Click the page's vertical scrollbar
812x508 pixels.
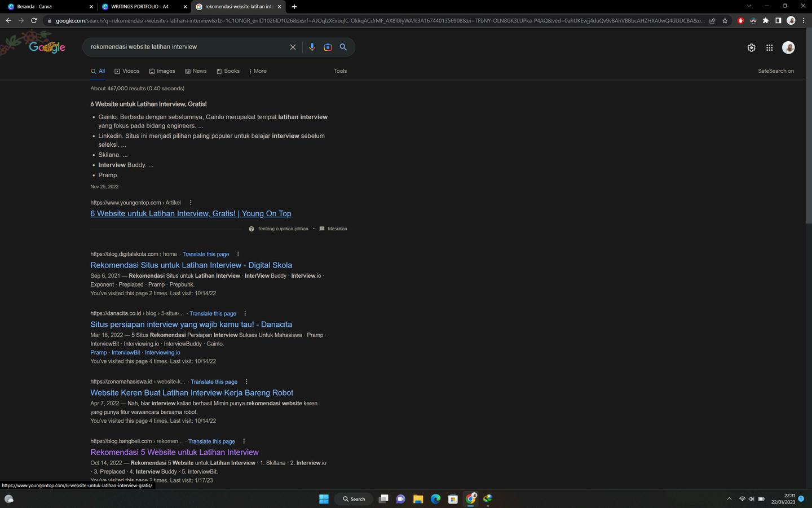click(x=809, y=127)
